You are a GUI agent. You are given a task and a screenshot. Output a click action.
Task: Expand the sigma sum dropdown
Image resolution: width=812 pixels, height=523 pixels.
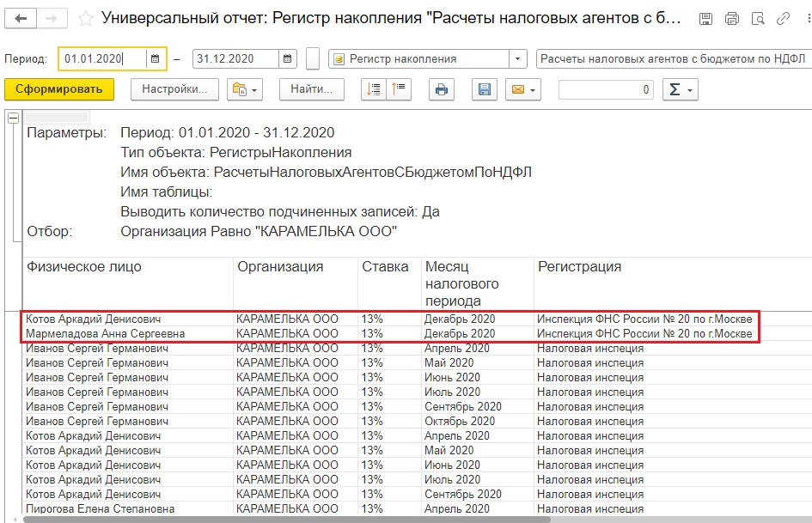681,89
